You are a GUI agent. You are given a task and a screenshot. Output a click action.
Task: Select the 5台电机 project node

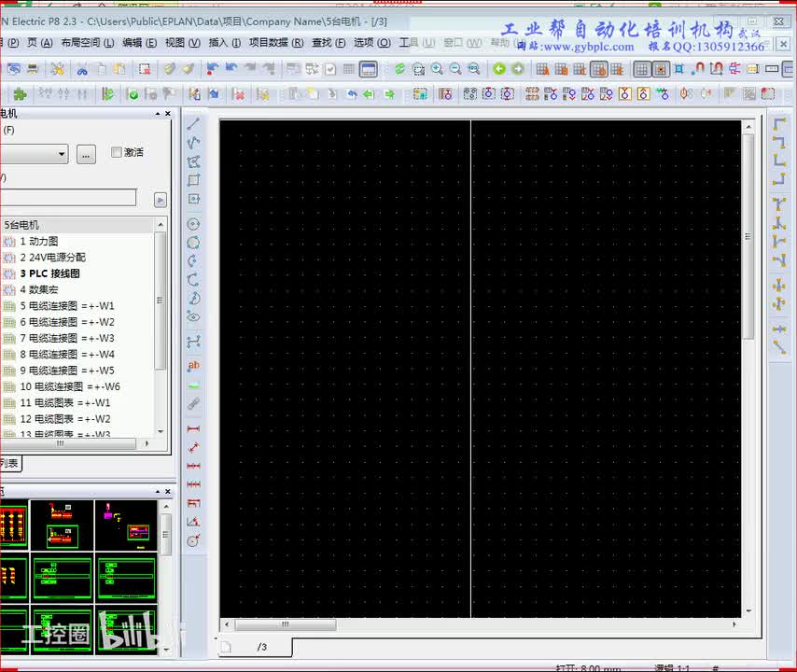pyautogui.click(x=21, y=225)
